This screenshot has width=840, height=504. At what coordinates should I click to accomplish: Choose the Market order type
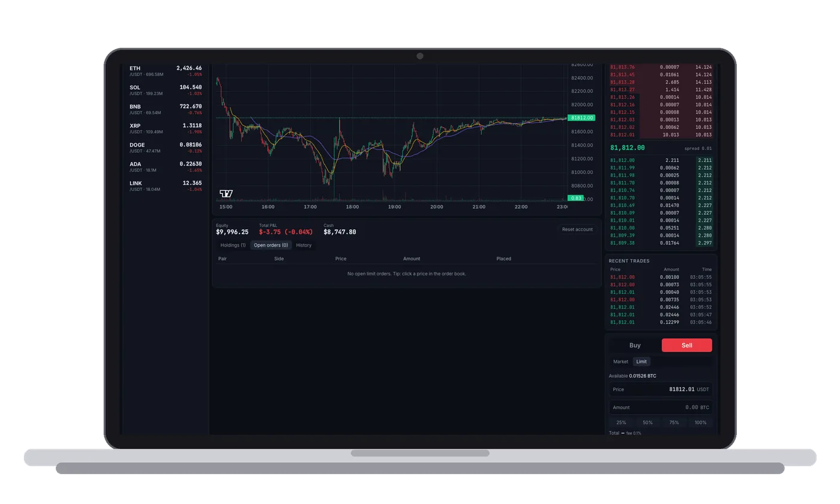click(620, 362)
